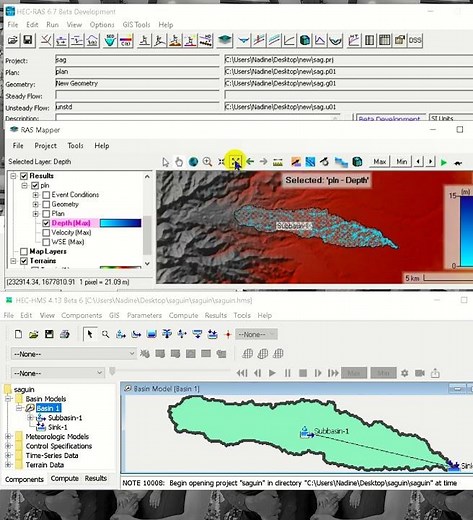Image resolution: width=473 pixels, height=520 pixels.
Task: Enable the Plan layer checkbox
Action: pyautogui.click(x=46, y=214)
